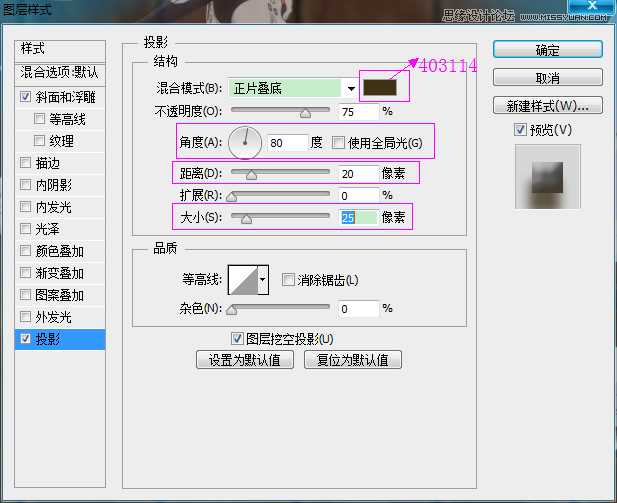Toggle 图层挖空投影(U) checkbox
Screen dimensions: 617x503
click(x=237, y=338)
